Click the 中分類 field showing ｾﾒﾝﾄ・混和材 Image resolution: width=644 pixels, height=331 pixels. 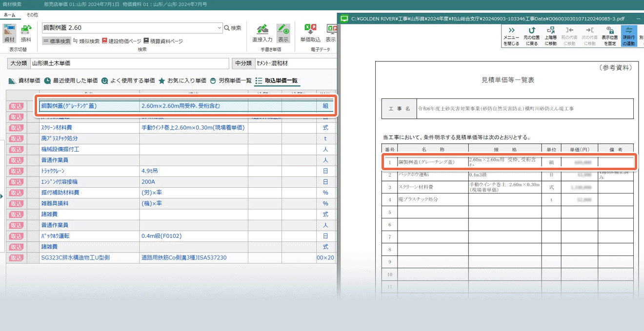click(296, 63)
